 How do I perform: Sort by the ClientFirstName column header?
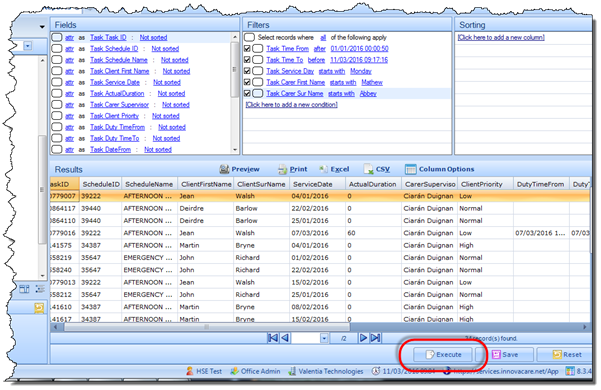[x=206, y=184]
